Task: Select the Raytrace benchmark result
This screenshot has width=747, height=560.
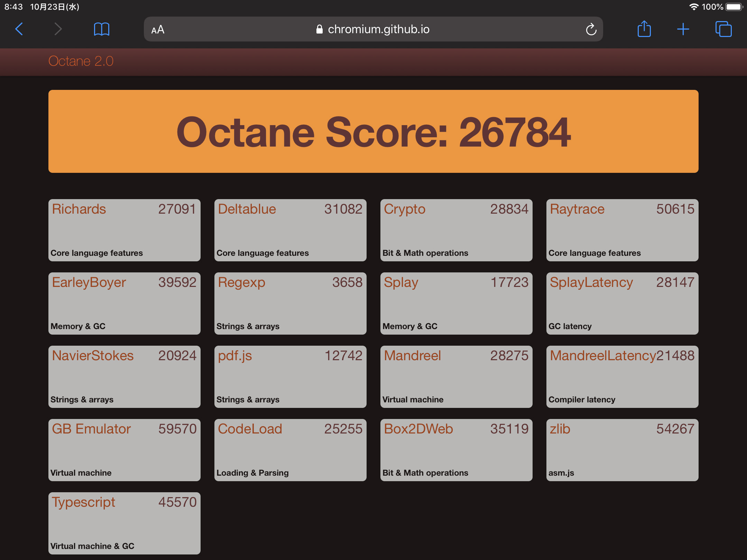Action: pos(622,230)
